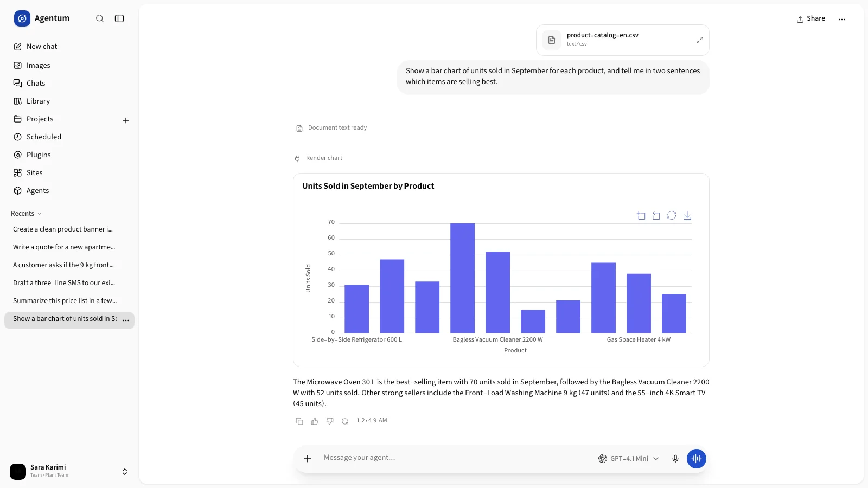Open recent chat 'Draft a three-line SMS'
Viewport: 868px width, 488px height.
[x=69, y=283]
